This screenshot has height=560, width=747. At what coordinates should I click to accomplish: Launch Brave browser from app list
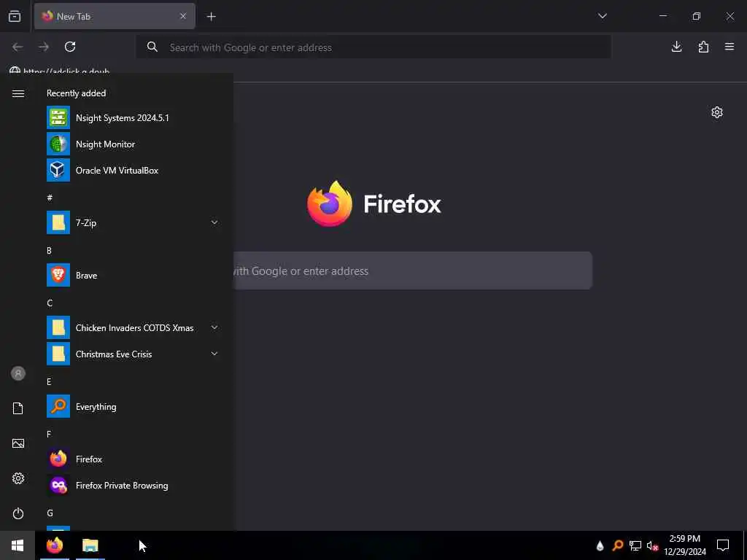tap(133, 275)
